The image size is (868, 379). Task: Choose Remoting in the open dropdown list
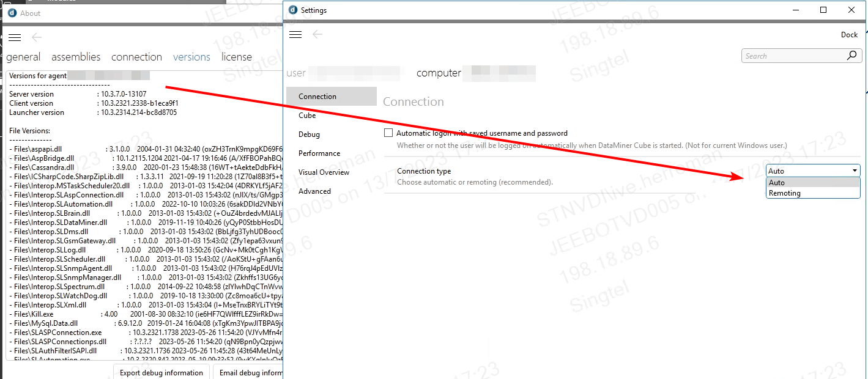[x=813, y=193]
